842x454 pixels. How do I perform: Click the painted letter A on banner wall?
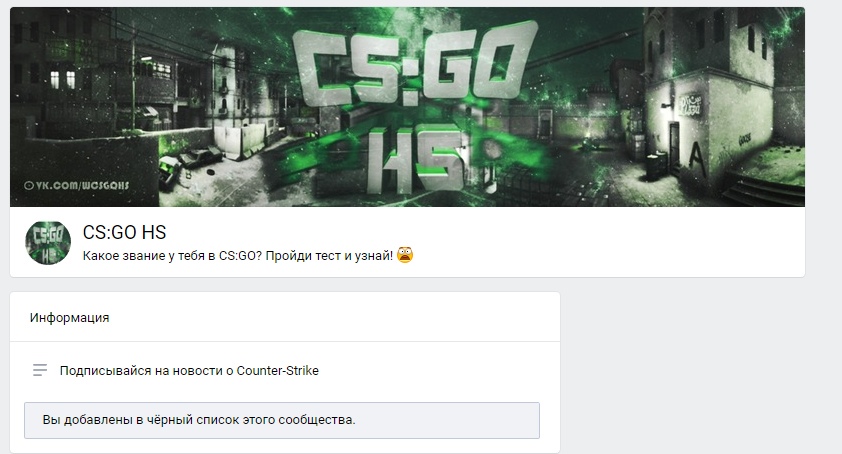click(696, 155)
